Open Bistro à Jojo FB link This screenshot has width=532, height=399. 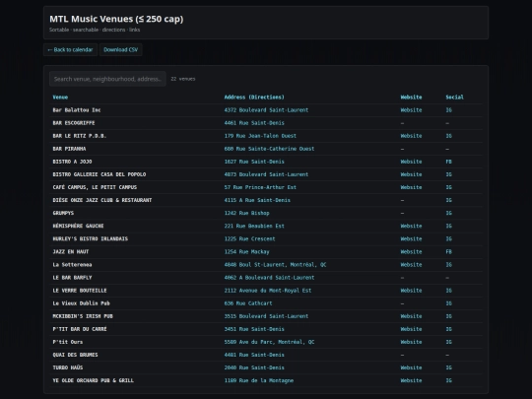(x=449, y=162)
